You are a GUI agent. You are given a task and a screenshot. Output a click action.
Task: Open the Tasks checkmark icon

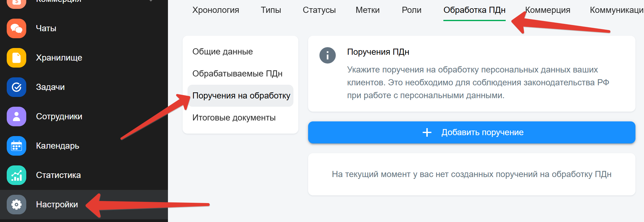(16, 87)
